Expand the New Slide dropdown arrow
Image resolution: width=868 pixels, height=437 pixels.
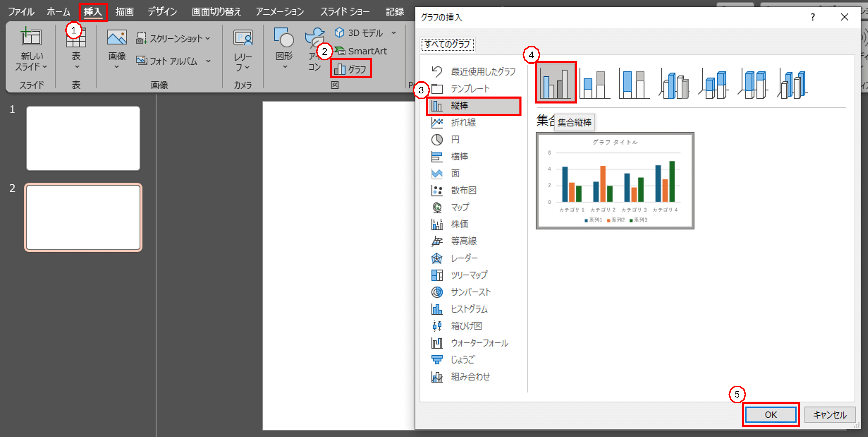click(45, 67)
